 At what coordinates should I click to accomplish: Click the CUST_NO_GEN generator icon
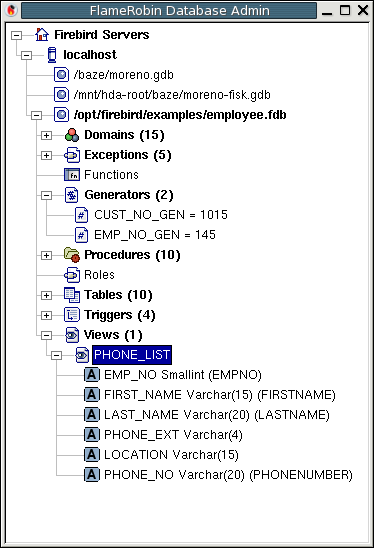81,215
